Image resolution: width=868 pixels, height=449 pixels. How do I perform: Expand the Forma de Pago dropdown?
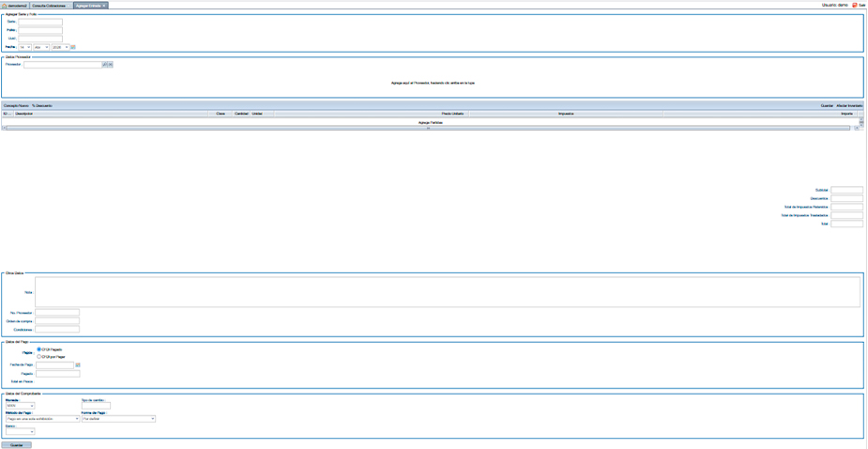click(x=118, y=419)
